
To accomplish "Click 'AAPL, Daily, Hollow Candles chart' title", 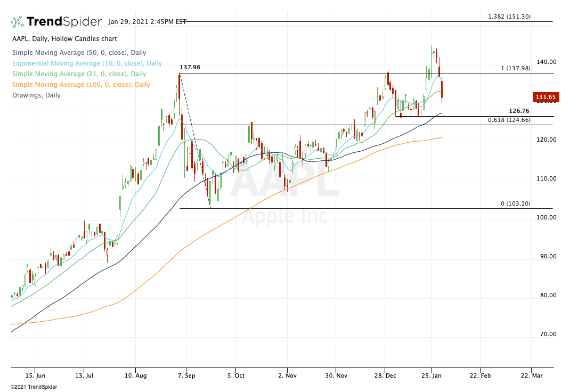I will 64,39.
